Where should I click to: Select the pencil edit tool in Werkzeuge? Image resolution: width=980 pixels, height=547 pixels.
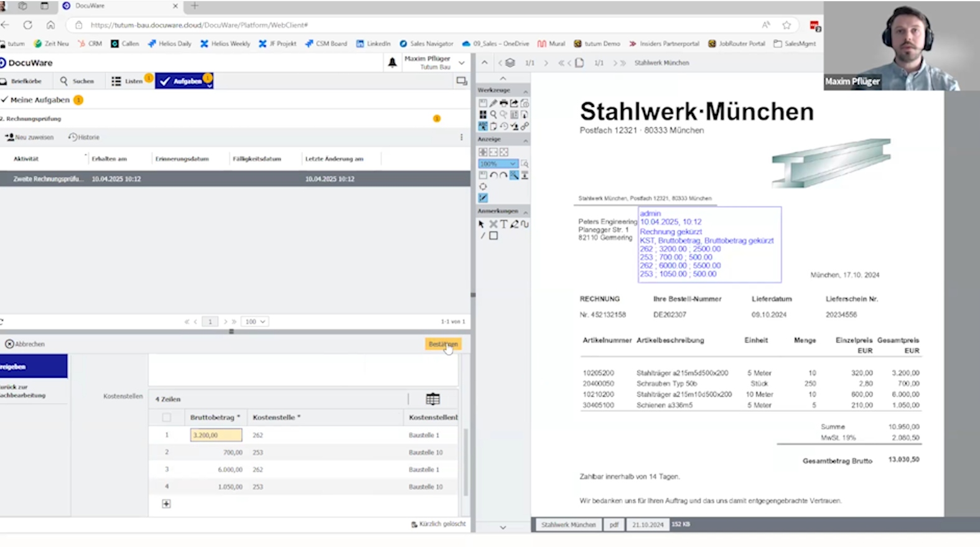[493, 103]
